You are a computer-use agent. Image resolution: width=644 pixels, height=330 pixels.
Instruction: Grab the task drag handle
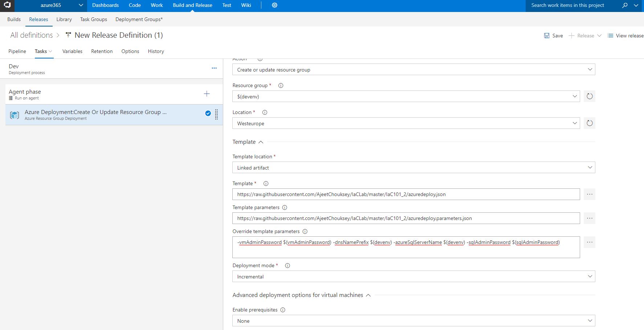(216, 114)
